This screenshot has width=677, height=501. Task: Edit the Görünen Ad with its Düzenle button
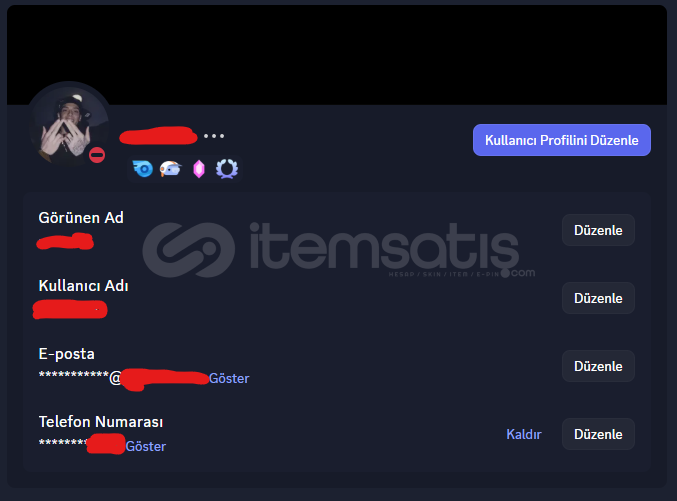pyautogui.click(x=598, y=230)
